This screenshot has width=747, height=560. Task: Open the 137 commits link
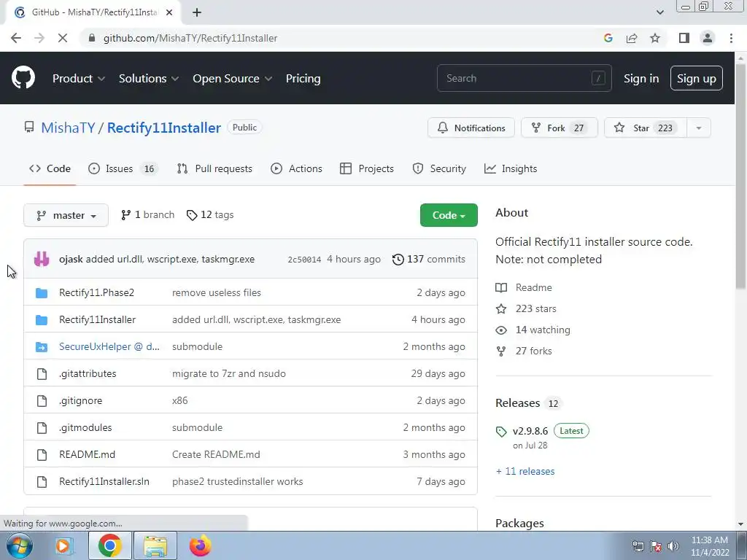click(429, 259)
